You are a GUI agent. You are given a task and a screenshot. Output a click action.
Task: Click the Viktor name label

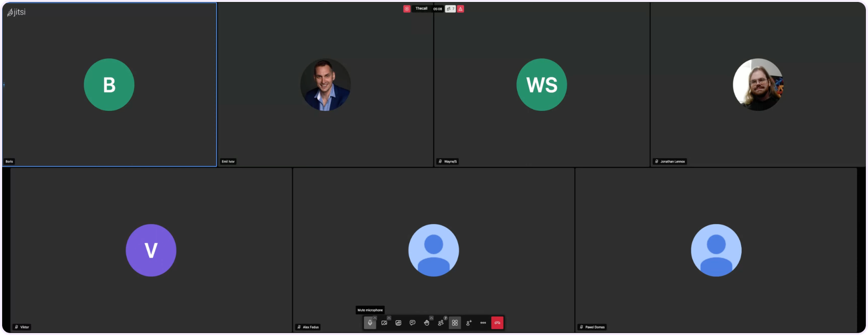(22, 327)
